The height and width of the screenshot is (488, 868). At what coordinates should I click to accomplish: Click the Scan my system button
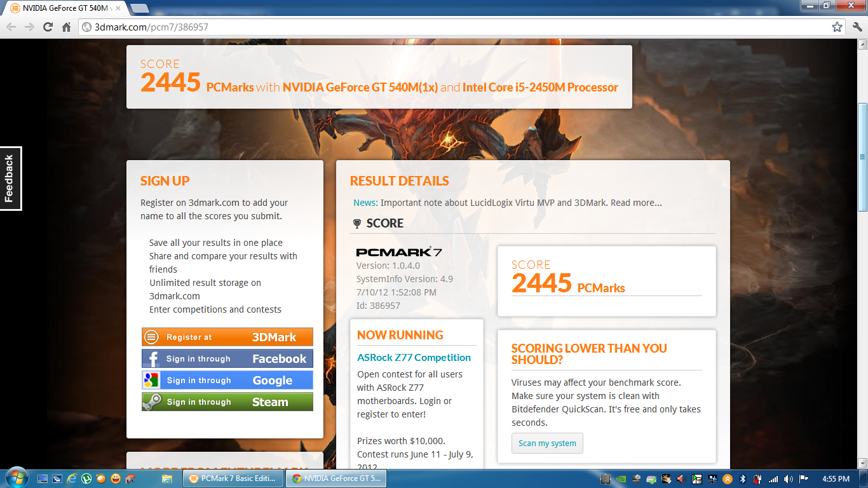click(547, 443)
